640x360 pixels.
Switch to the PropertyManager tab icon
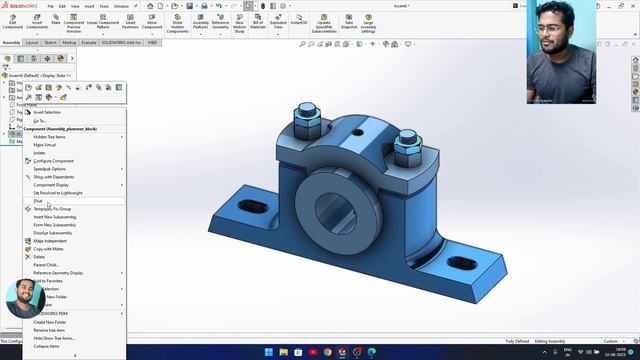[x=20, y=59]
